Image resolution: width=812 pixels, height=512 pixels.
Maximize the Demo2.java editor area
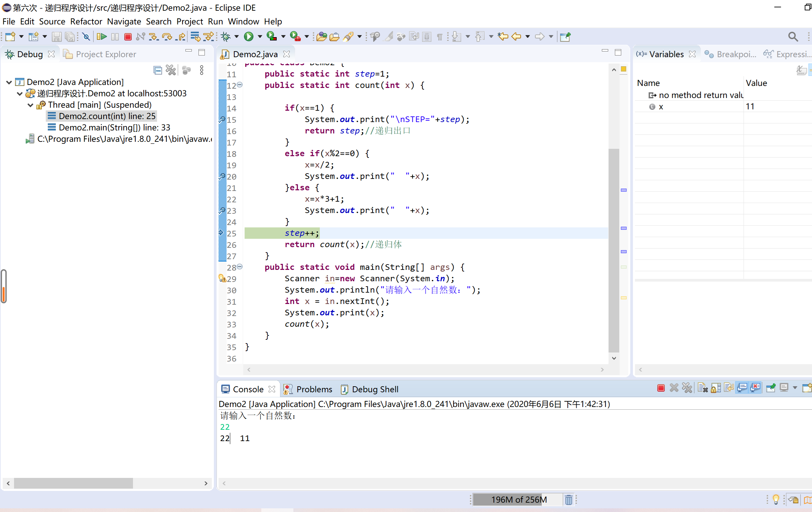click(618, 52)
